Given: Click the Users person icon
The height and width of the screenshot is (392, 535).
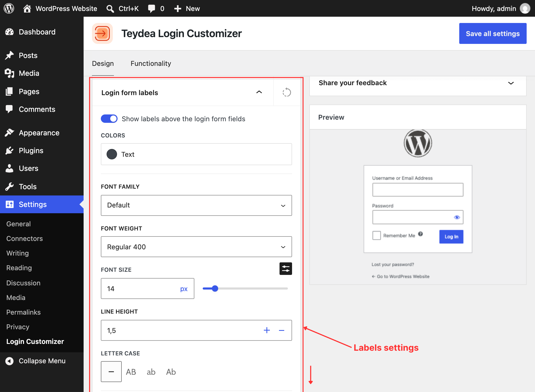Looking at the screenshot, I should pos(9,168).
